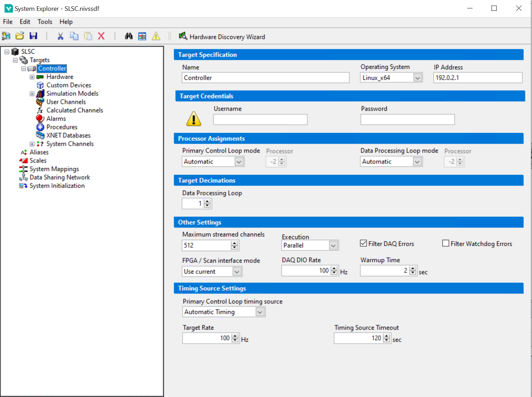Click the SLSC root node icon
532x397 pixels.
(x=15, y=52)
